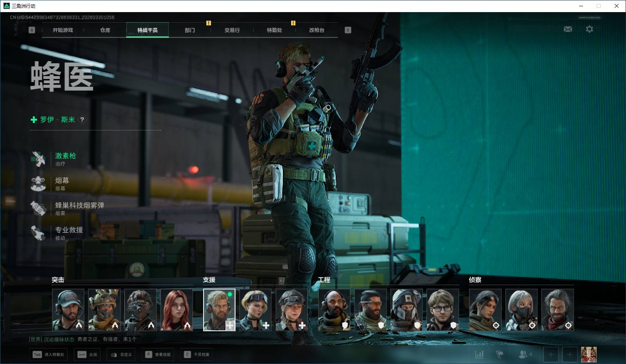Select the red-haired female assault operator
626x364 pixels.
(x=177, y=310)
